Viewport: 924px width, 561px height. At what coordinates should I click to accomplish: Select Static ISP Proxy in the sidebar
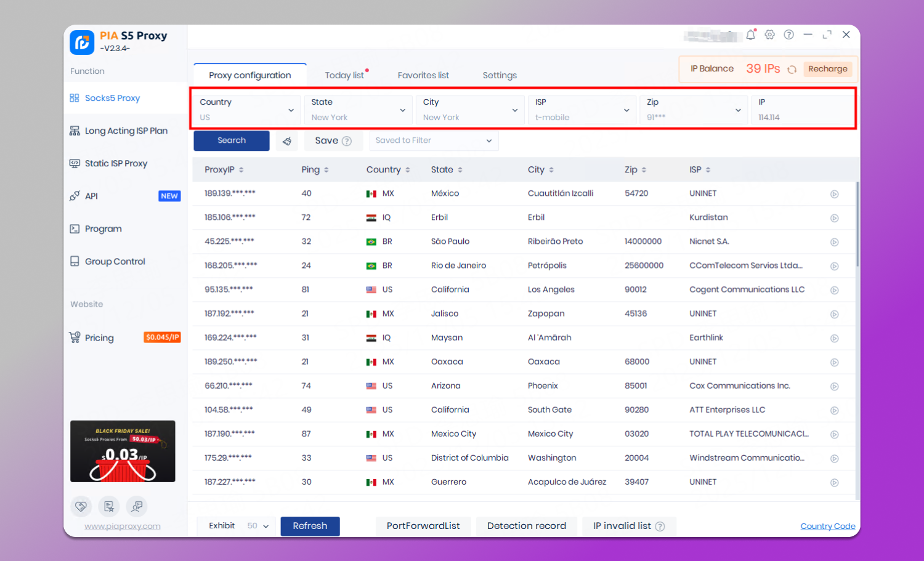coord(116,163)
